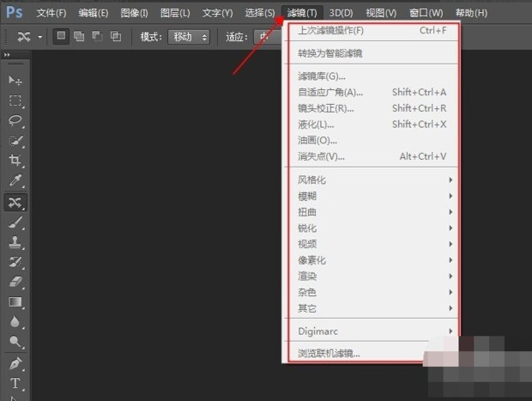Choose the 'New selection' mode in options bar

[x=62, y=37]
